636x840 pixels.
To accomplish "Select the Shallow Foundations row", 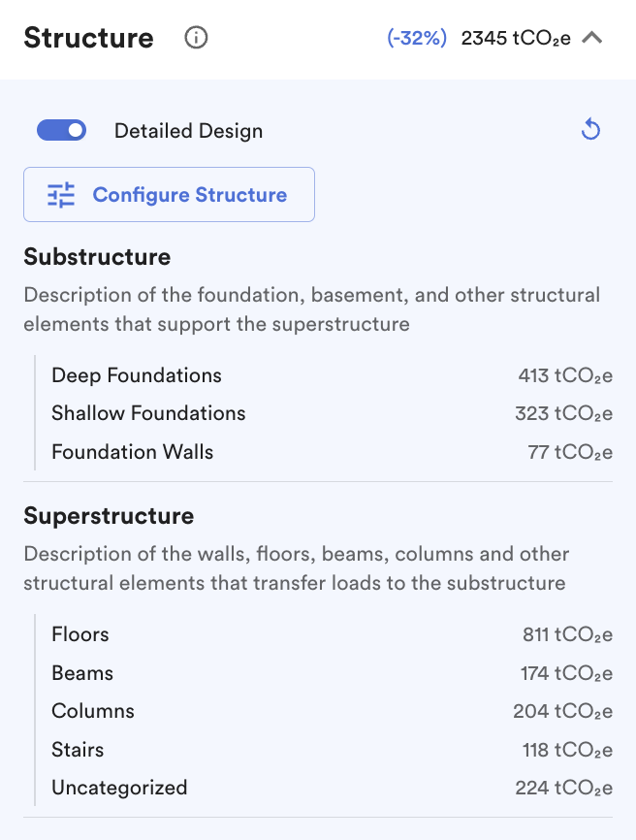I will [x=148, y=413].
